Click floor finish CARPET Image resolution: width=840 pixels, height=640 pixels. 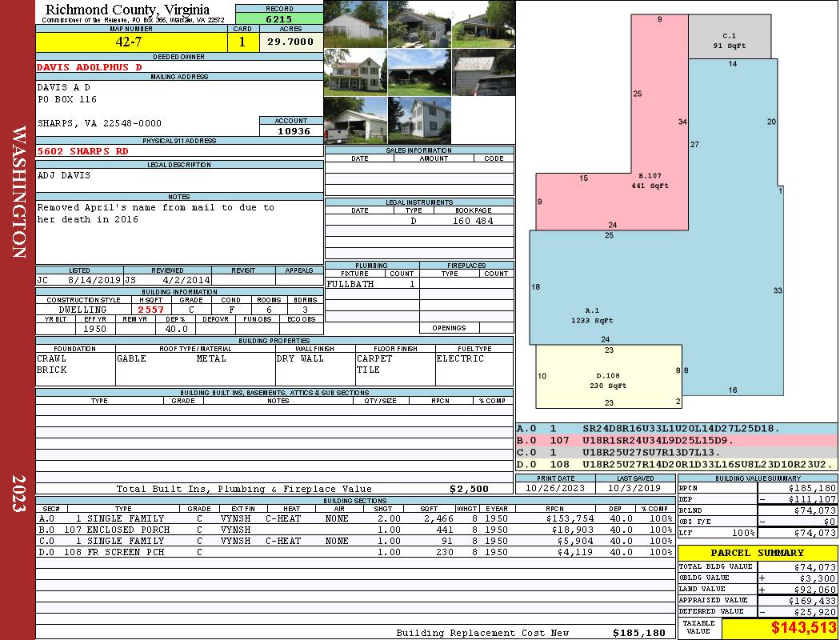[x=374, y=358]
